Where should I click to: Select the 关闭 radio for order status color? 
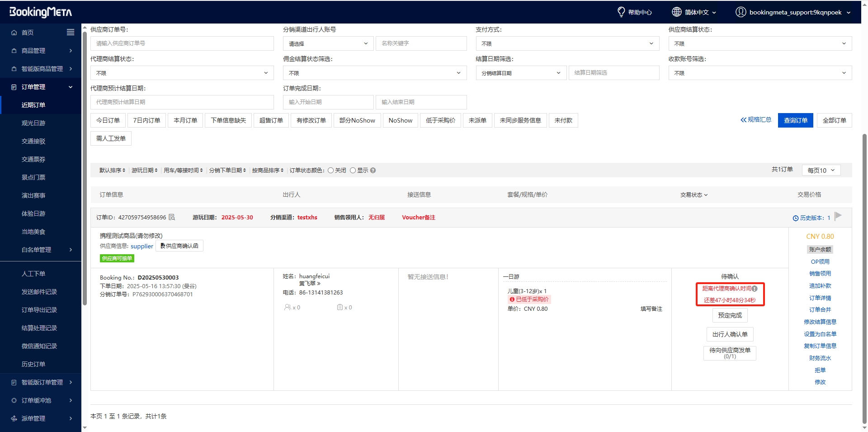pos(331,171)
